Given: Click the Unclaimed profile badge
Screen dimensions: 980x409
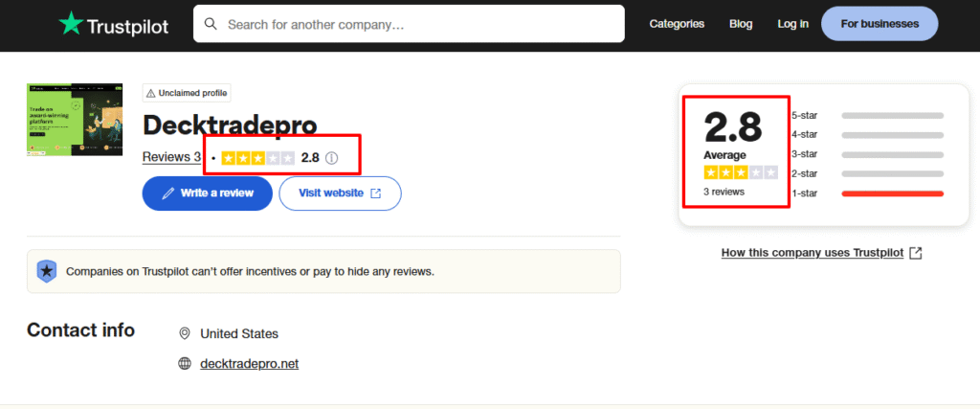Looking at the screenshot, I should [187, 93].
